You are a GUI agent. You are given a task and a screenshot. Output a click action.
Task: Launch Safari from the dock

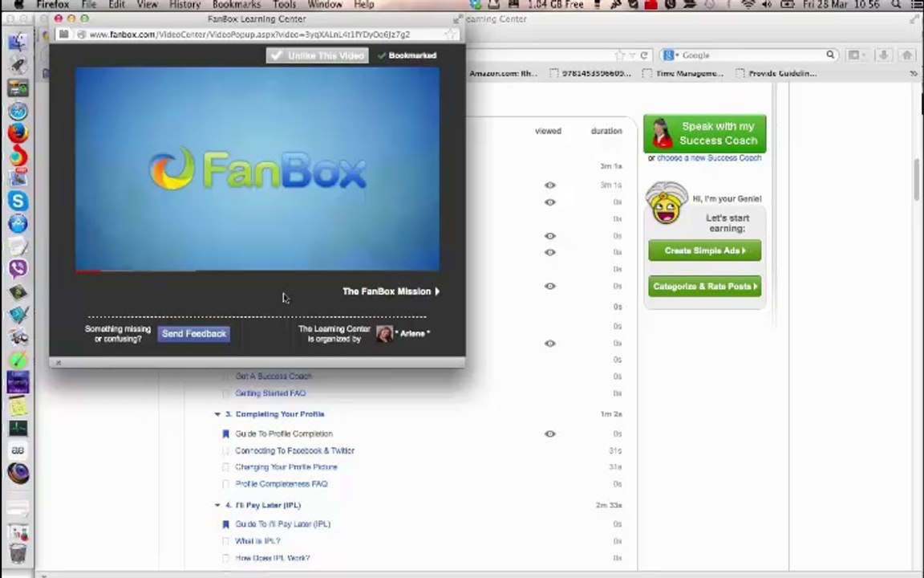point(18,111)
